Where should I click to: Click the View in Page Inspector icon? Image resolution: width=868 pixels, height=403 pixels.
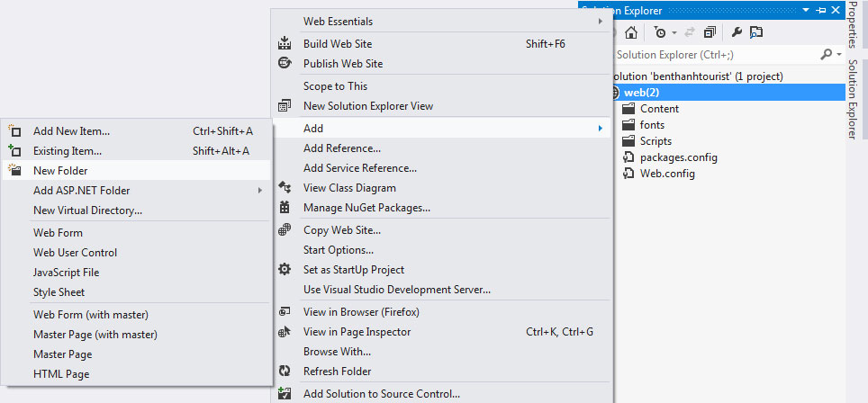[285, 332]
